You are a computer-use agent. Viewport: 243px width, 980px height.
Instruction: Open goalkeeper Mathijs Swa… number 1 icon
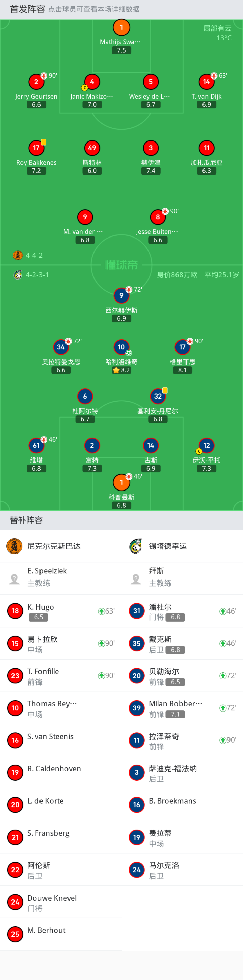click(x=122, y=27)
